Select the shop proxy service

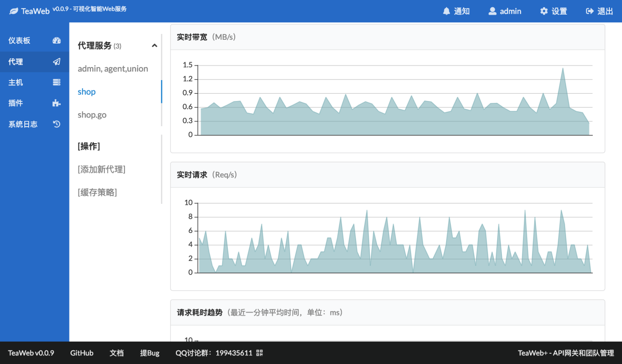tap(86, 92)
